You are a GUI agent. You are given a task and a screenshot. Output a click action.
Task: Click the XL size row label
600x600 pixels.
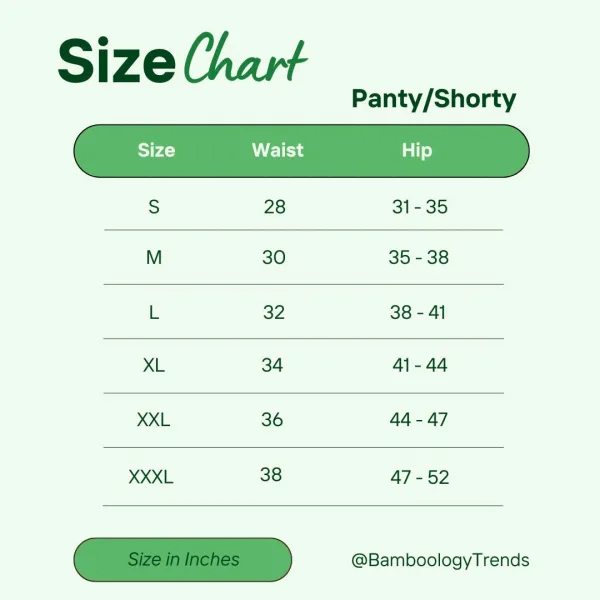click(x=154, y=365)
